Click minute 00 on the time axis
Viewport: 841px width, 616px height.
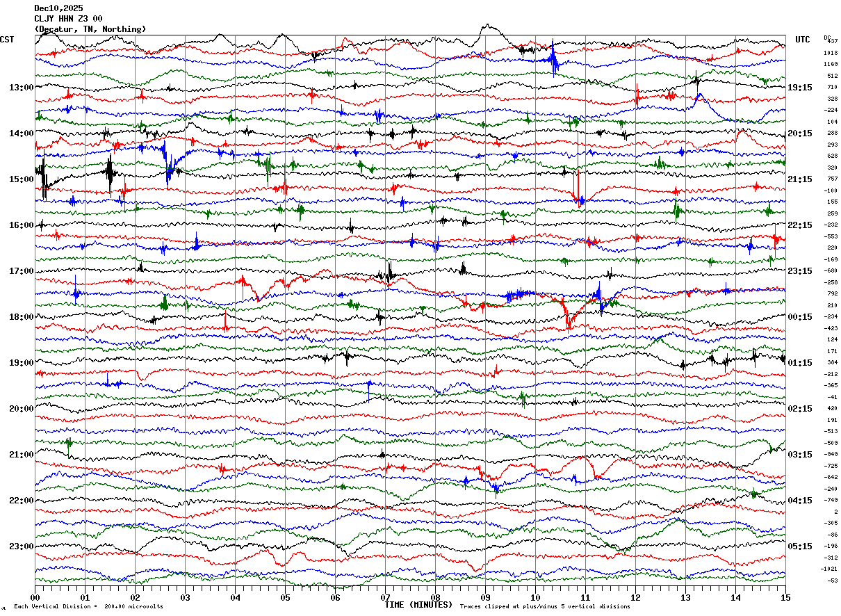[x=35, y=597]
